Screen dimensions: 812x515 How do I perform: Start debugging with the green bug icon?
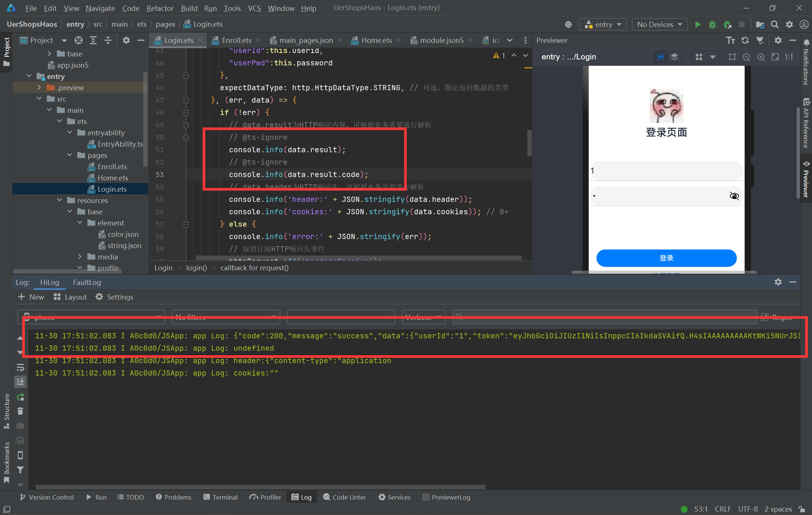pos(712,24)
